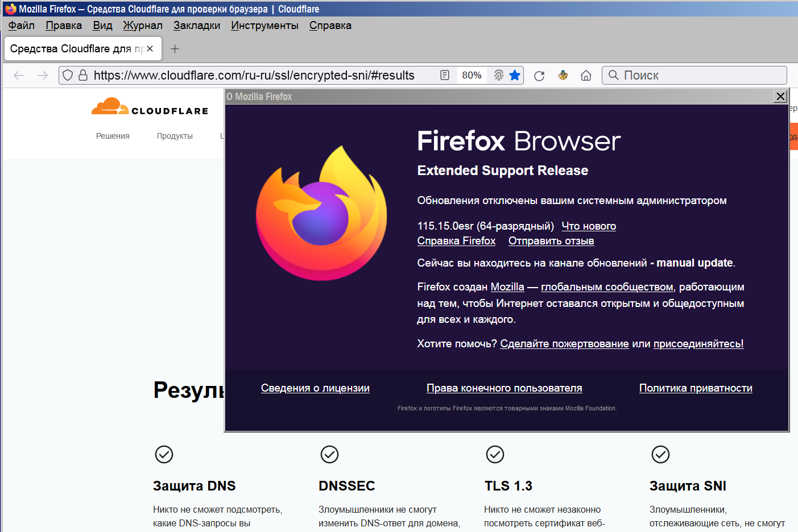Open Продукты in Cloudflare navigation
Screen dimensions: 798x532
[x=175, y=136]
